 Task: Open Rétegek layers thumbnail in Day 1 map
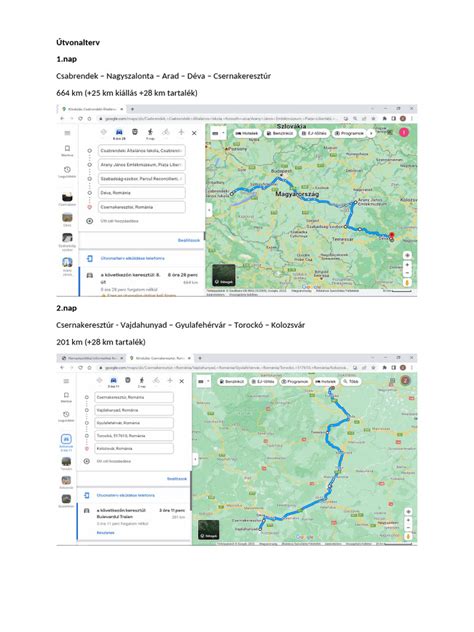pos(224,275)
